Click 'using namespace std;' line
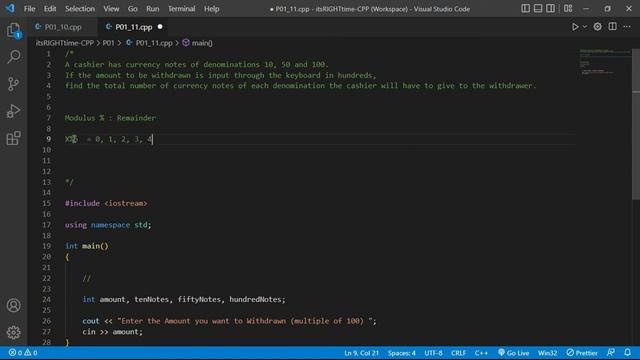The width and height of the screenshot is (640, 360). (x=108, y=225)
